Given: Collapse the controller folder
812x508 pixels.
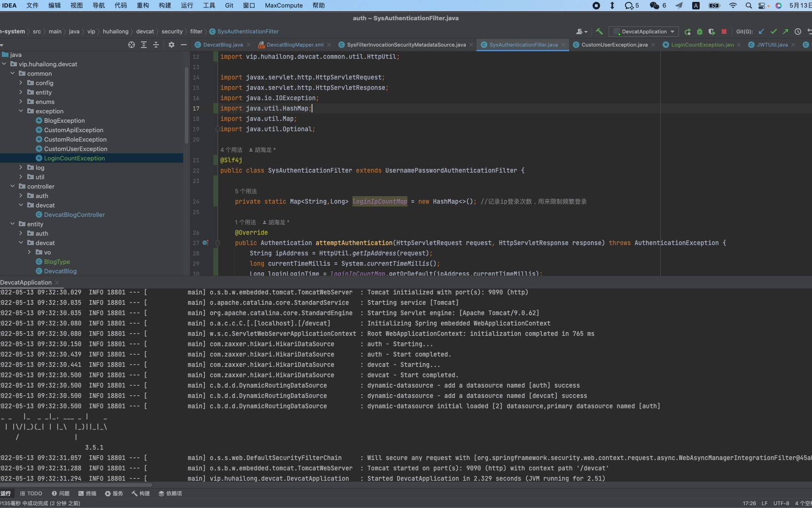Looking at the screenshot, I should point(13,186).
